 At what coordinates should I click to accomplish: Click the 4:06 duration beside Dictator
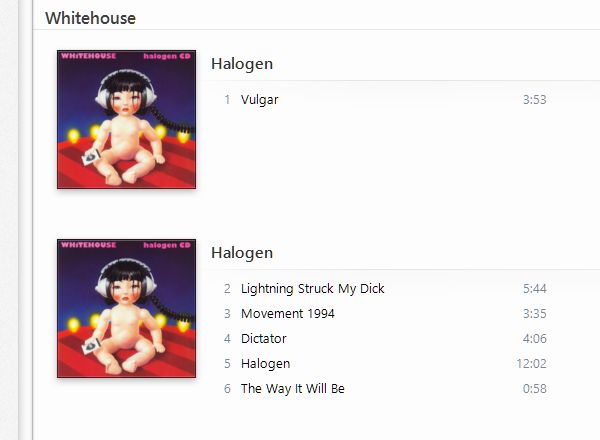point(535,339)
